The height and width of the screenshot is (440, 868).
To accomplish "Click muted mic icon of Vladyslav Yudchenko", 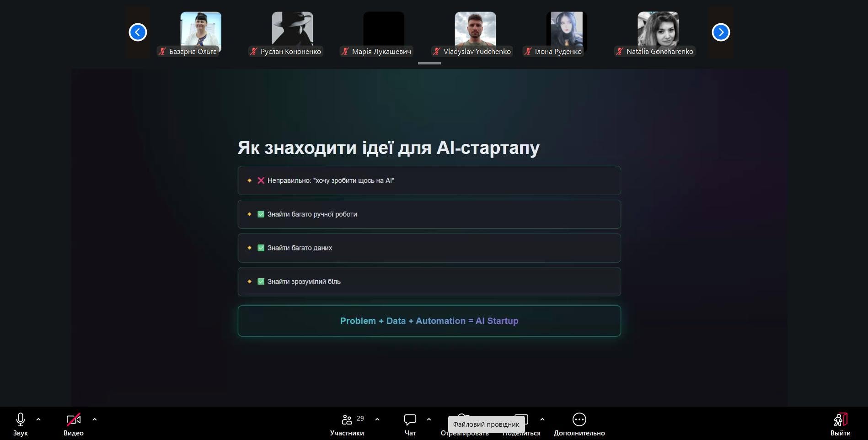I will (x=437, y=52).
